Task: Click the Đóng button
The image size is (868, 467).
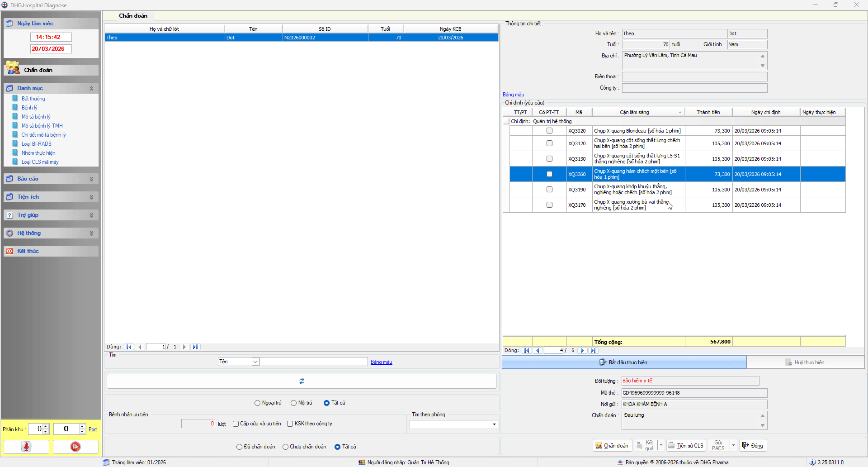Action: click(753, 446)
